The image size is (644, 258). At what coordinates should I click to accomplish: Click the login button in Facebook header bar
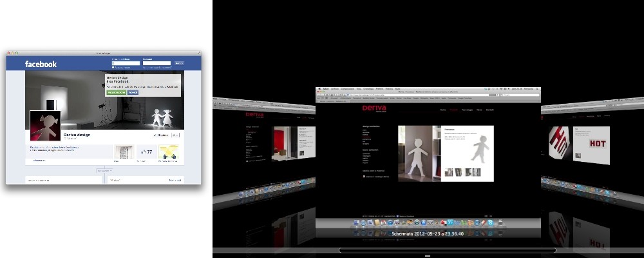click(x=180, y=63)
